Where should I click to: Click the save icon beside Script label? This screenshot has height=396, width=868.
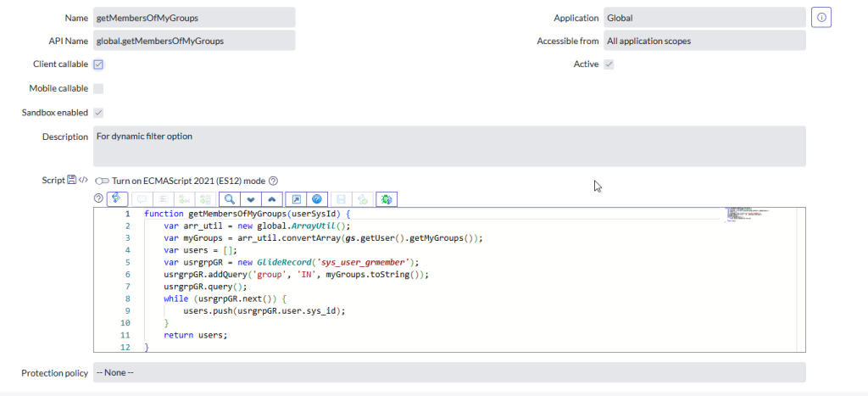pyautogui.click(x=72, y=180)
